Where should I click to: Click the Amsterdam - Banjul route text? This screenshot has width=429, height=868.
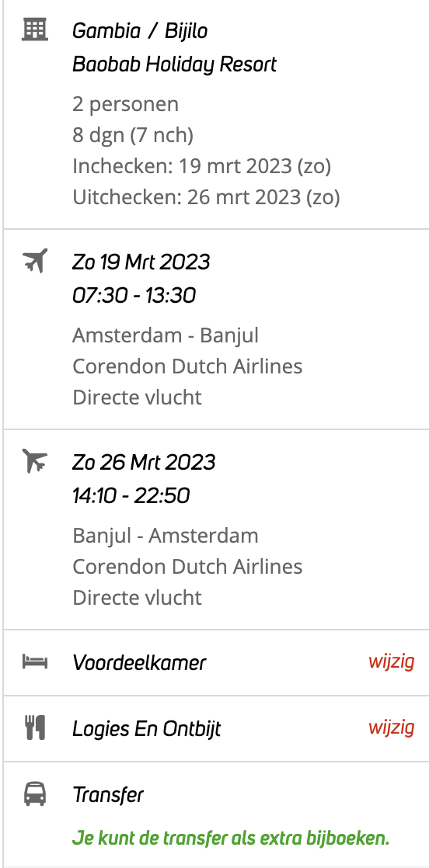[166, 335]
